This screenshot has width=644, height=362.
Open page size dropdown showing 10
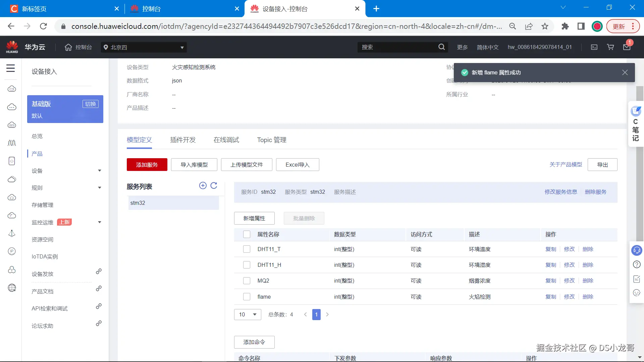248,314
